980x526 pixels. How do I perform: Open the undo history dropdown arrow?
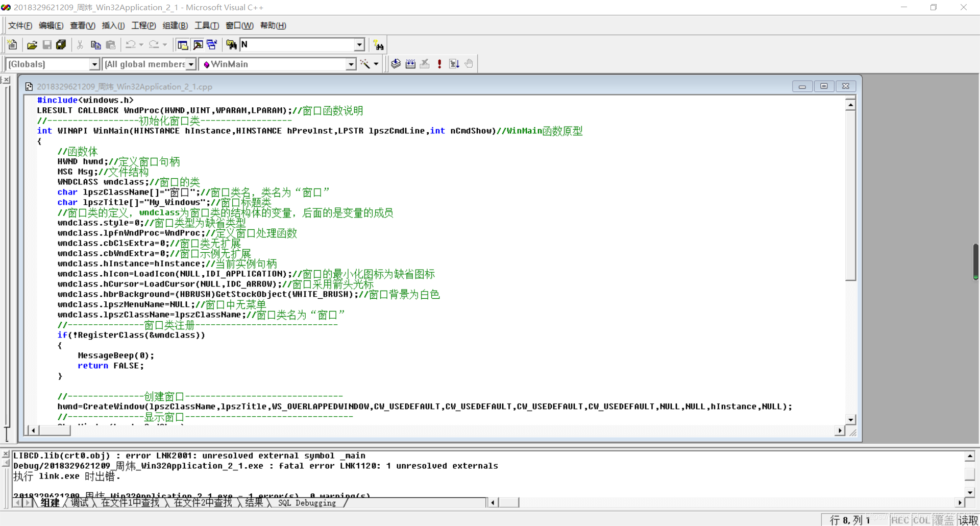click(x=141, y=45)
